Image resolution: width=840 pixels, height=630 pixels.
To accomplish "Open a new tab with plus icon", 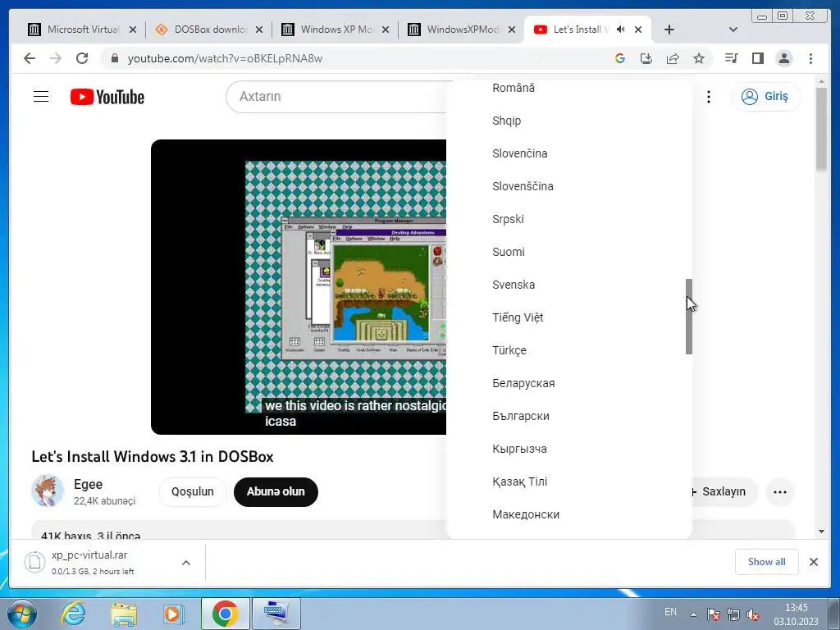I will [x=669, y=30].
